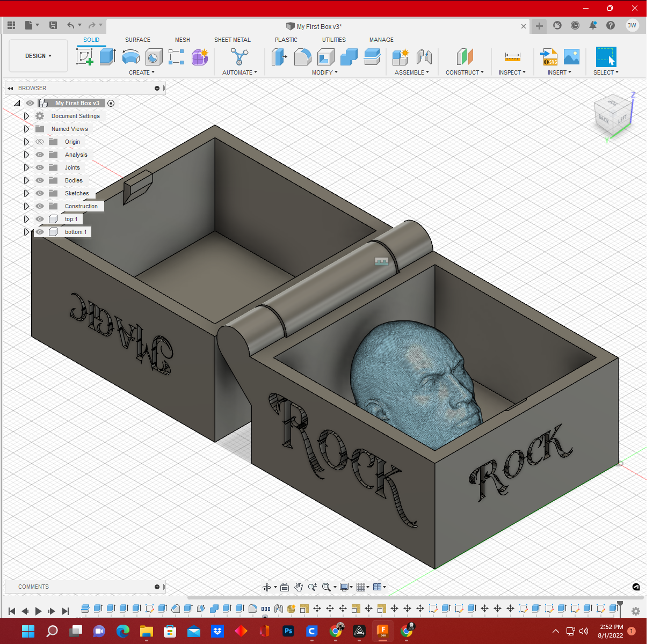Click the Joint tool icon

(x=424, y=56)
